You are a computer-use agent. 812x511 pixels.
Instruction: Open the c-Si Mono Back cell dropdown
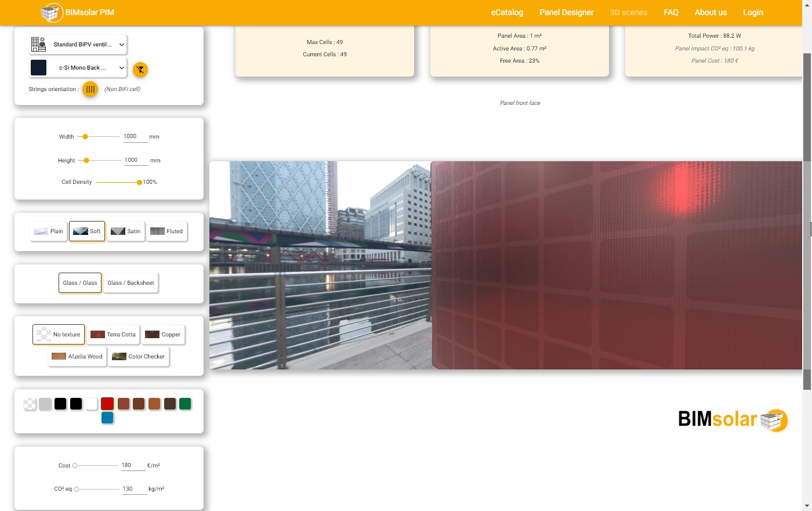(121, 67)
